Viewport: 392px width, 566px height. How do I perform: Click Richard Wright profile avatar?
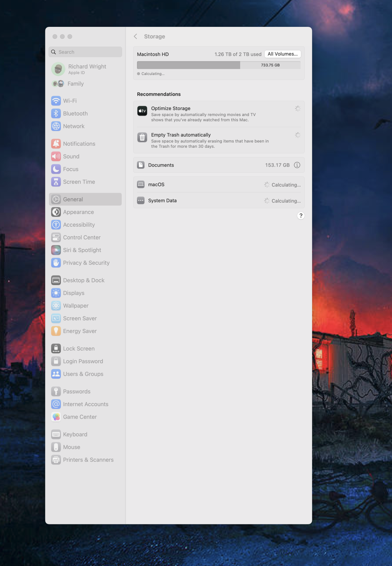[x=58, y=69]
